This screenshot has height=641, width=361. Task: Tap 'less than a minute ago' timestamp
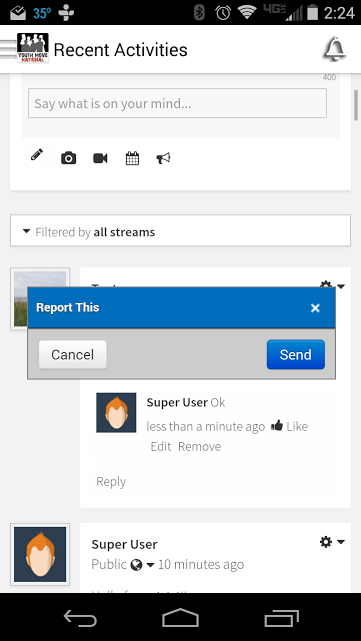[x=206, y=426]
